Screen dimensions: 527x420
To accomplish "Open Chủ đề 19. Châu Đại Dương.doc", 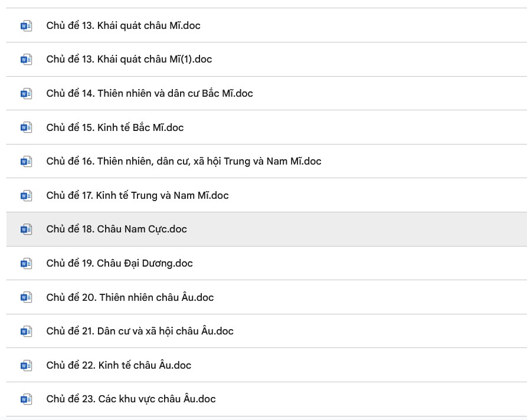I will 120,264.
